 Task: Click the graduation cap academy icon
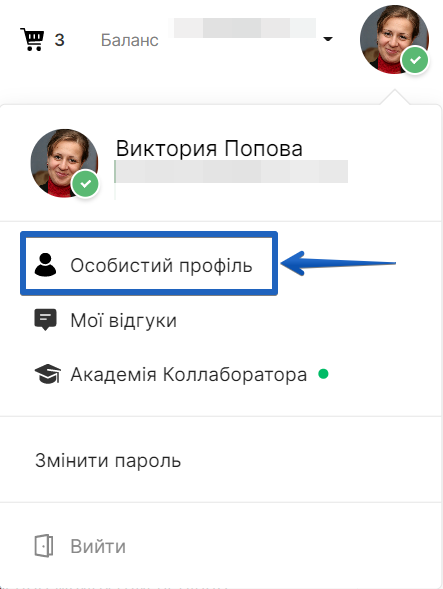coord(47,374)
